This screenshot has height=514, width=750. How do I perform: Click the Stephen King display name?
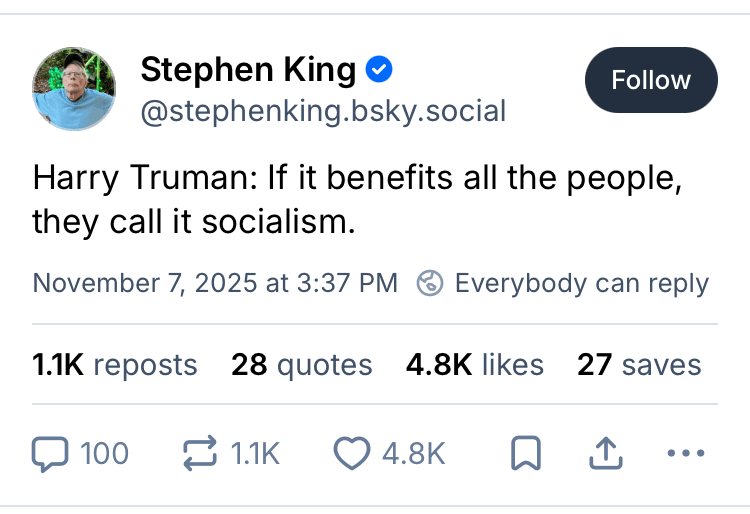click(248, 70)
